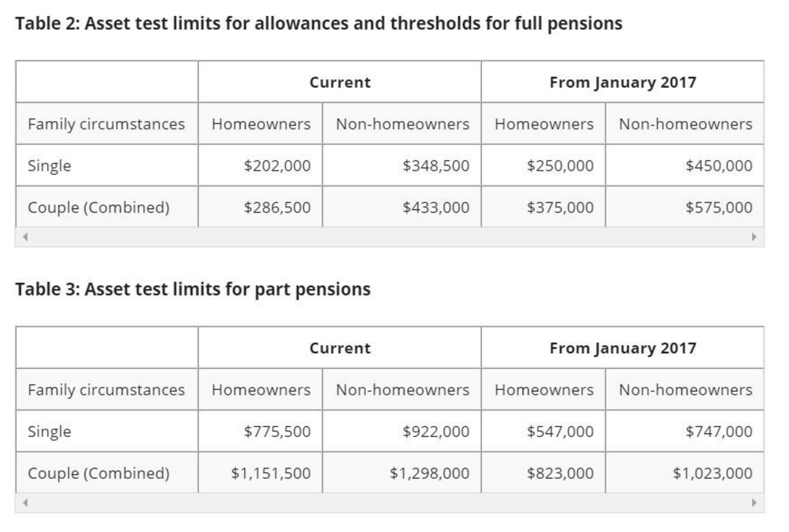Viewport: 789px width, 532px height.
Task: Click the $375,000 cell
Action: click(x=560, y=208)
